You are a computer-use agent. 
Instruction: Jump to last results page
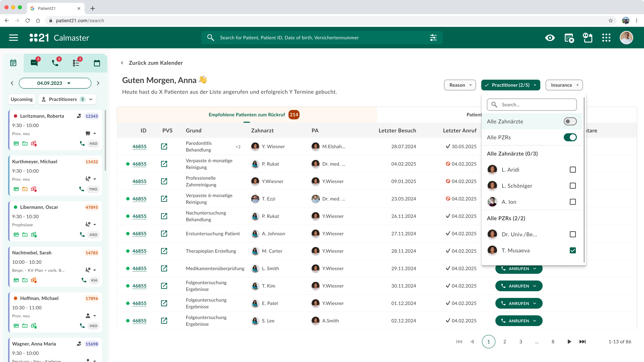(x=583, y=342)
